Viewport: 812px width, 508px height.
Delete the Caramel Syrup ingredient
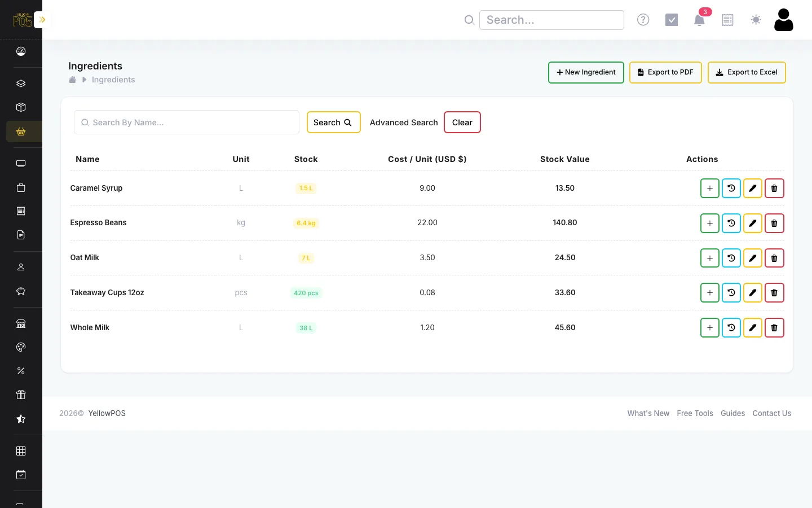pos(774,189)
